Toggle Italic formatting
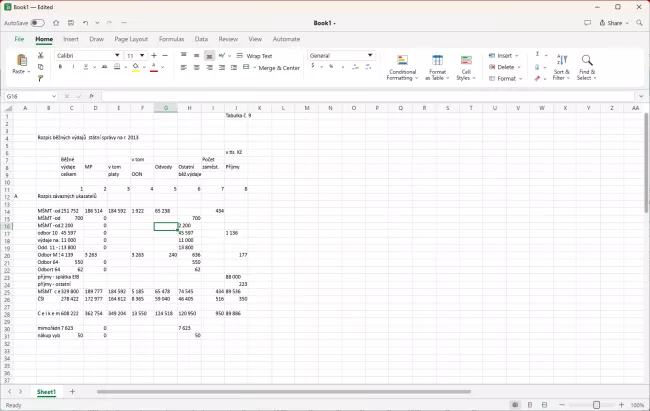 (x=73, y=67)
